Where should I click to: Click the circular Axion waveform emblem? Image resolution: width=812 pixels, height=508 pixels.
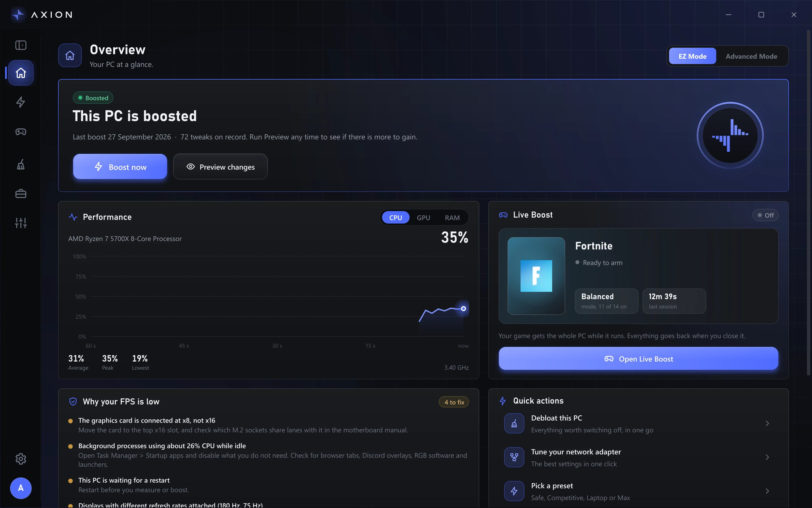click(x=730, y=135)
